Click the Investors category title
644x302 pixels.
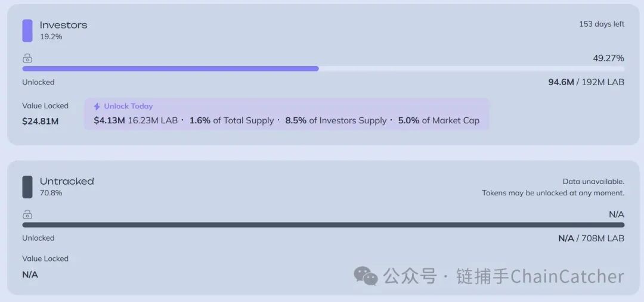click(x=64, y=24)
